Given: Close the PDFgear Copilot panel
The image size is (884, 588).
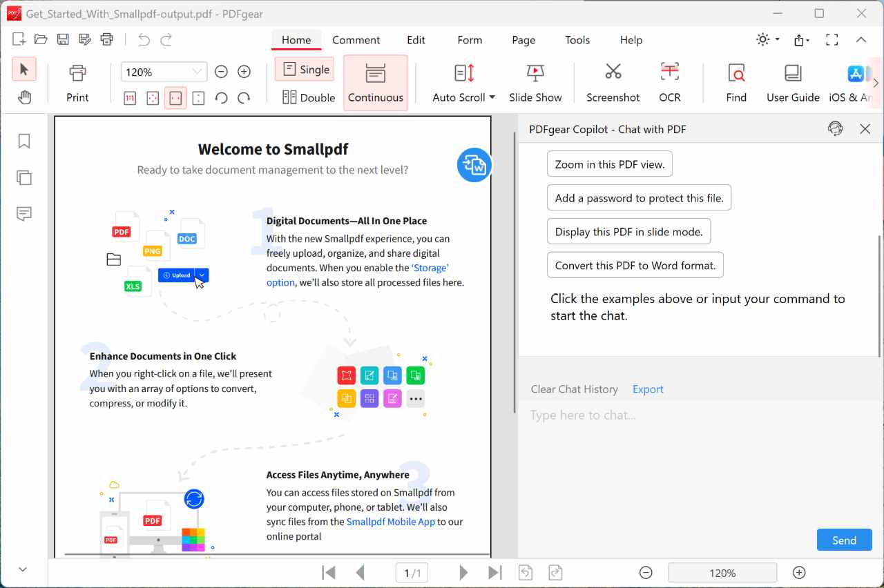Looking at the screenshot, I should click(x=865, y=128).
